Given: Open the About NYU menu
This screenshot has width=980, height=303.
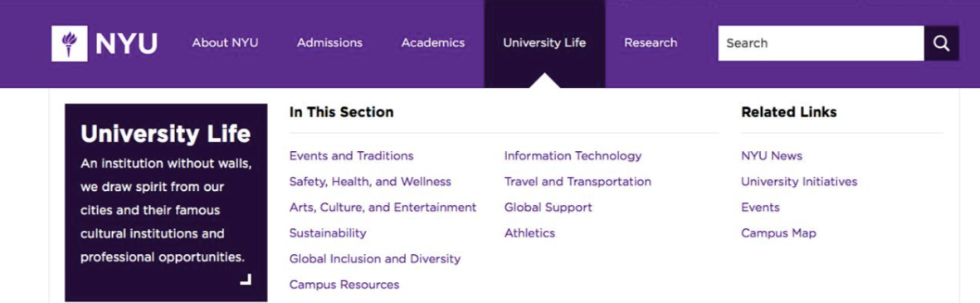Looking at the screenshot, I should (225, 43).
